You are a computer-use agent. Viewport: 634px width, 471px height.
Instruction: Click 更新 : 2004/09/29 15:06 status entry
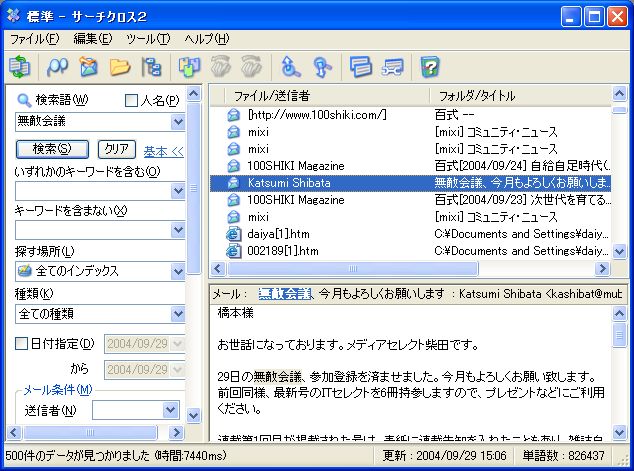click(445, 456)
